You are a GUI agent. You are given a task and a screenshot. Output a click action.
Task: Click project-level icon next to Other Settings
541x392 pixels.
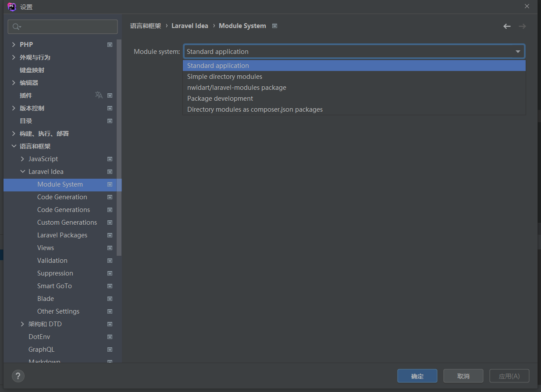tap(110, 311)
